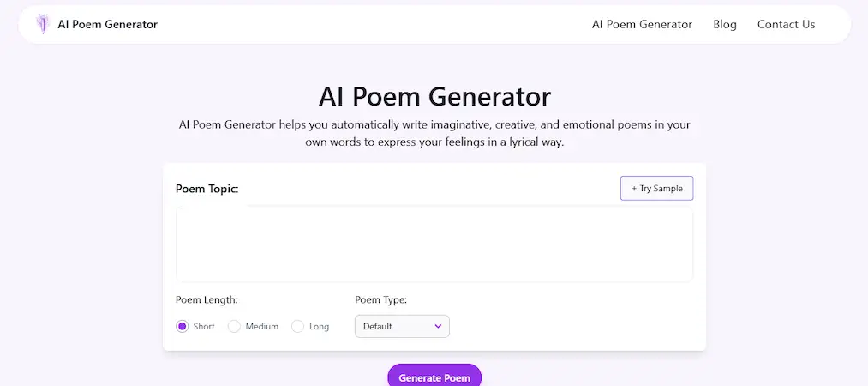Click the large AI Poem Generator heading
Viewport: 868px width, 386px height.
click(434, 95)
